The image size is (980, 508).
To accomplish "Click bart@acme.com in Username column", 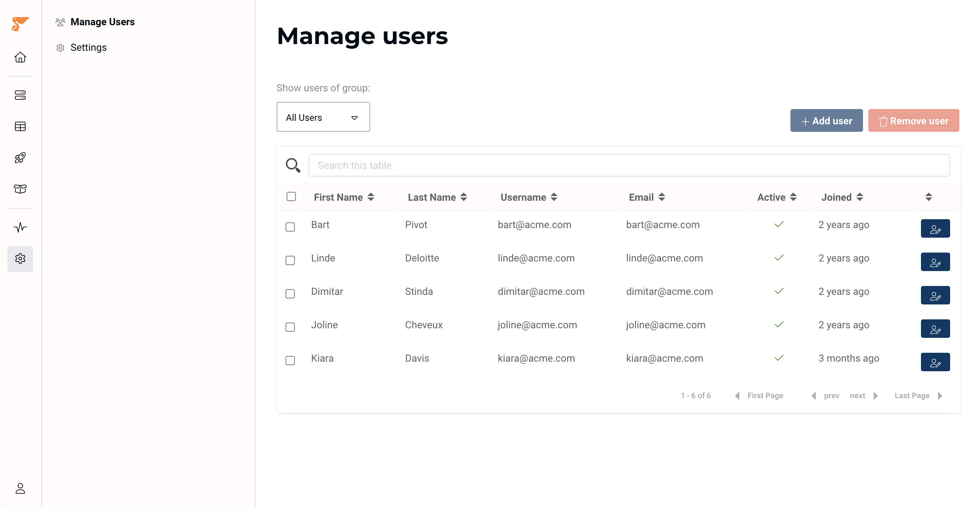I will pyautogui.click(x=534, y=225).
